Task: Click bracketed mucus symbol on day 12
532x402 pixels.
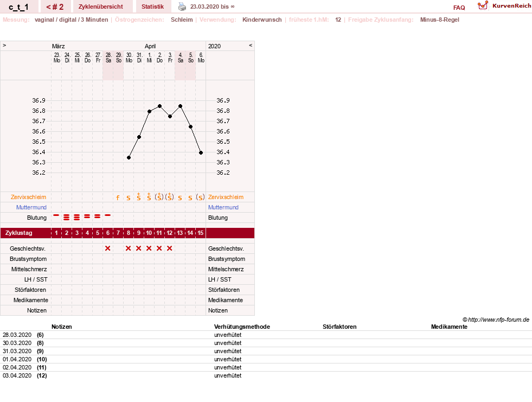Action: pyautogui.click(x=170, y=196)
